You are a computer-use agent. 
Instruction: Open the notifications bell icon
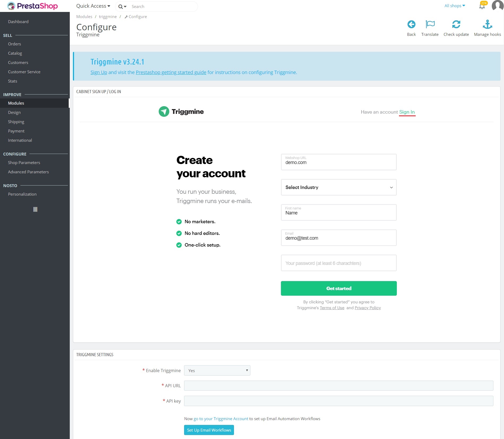(482, 6)
